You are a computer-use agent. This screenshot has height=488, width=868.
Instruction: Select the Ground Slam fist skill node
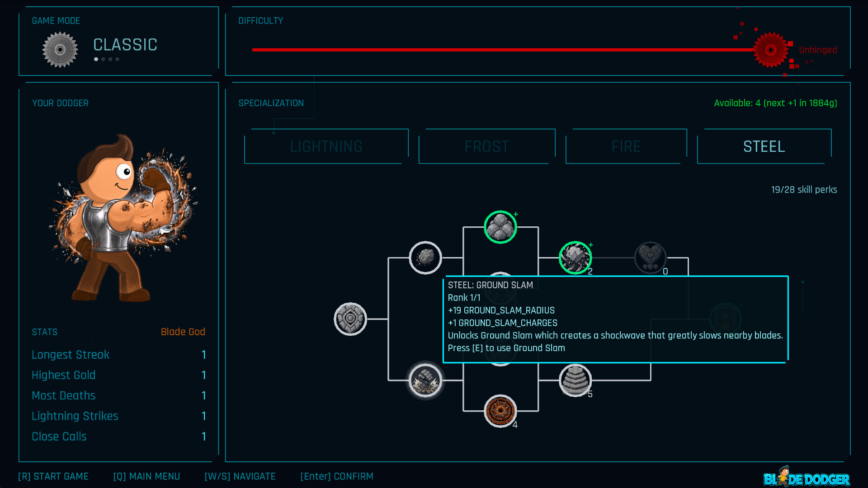pyautogui.click(x=425, y=380)
